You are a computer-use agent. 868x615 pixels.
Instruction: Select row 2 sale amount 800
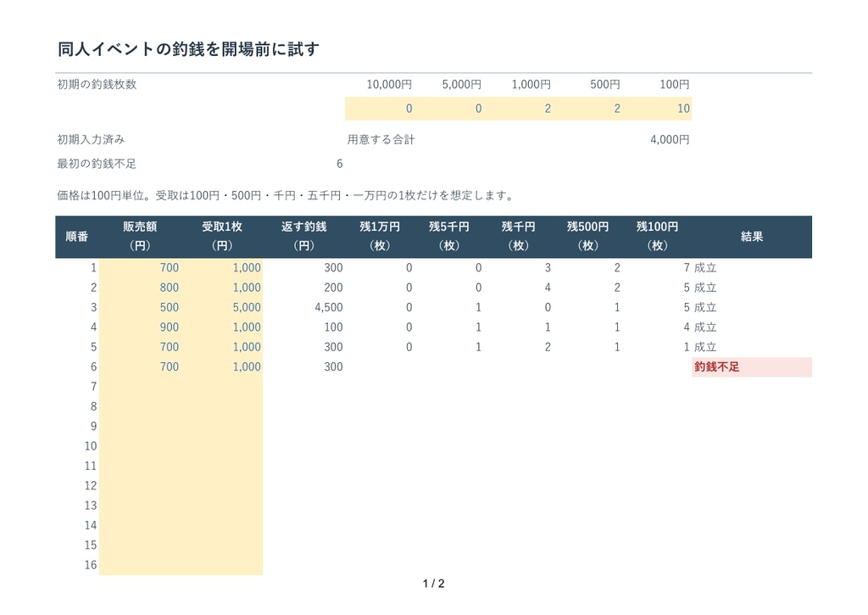(x=140, y=288)
